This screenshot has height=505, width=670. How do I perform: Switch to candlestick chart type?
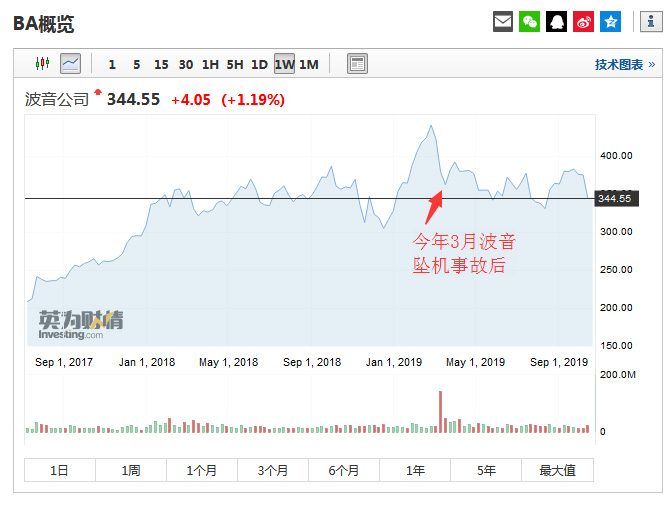(42, 64)
